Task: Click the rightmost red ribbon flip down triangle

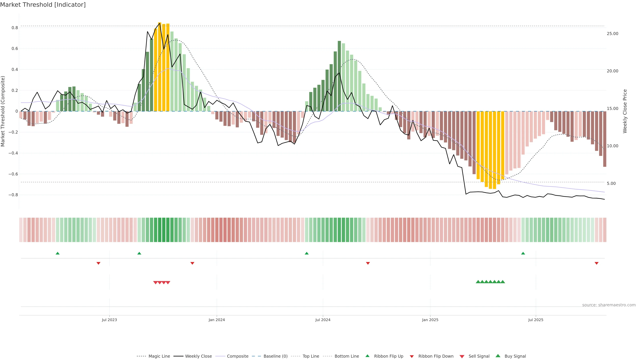Action: [x=597, y=263]
